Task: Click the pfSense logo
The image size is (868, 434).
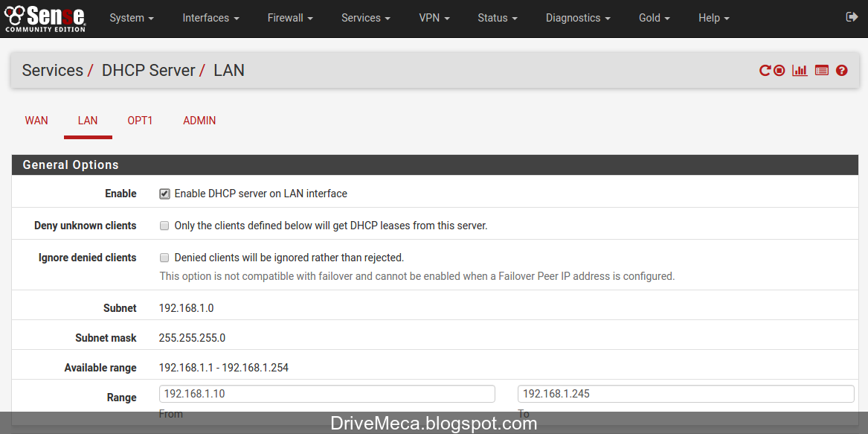Action: click(x=45, y=19)
